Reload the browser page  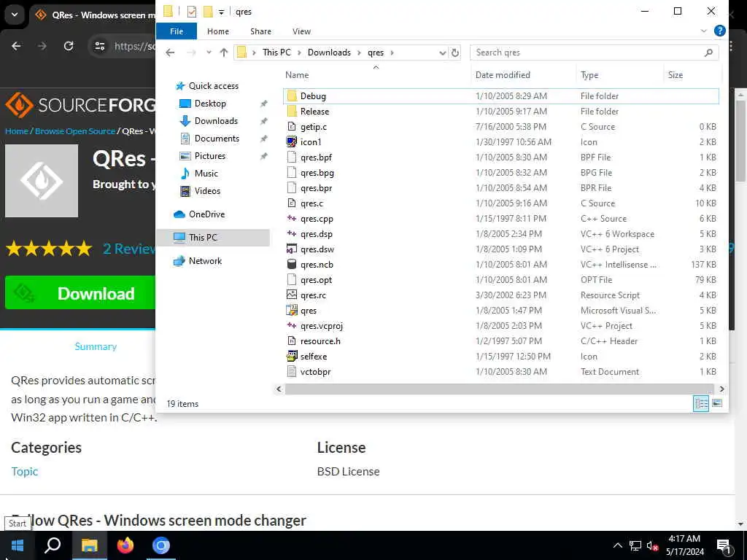click(x=69, y=46)
